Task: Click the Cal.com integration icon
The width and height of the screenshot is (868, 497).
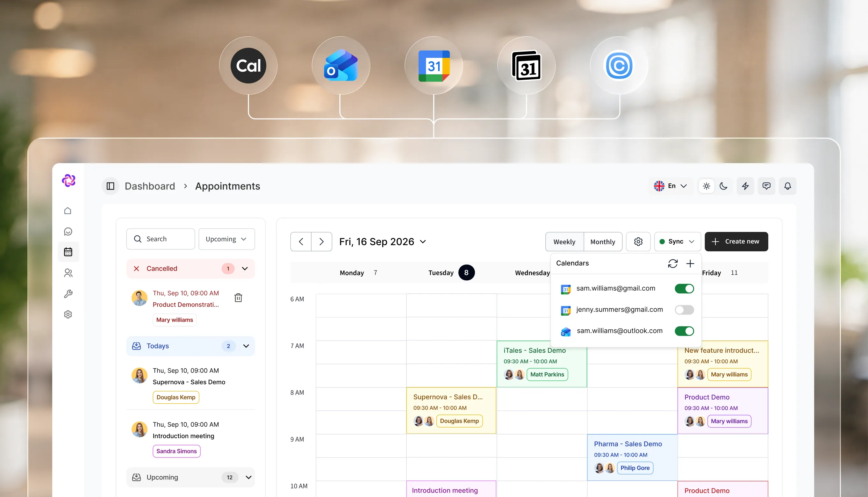Action: click(x=248, y=66)
